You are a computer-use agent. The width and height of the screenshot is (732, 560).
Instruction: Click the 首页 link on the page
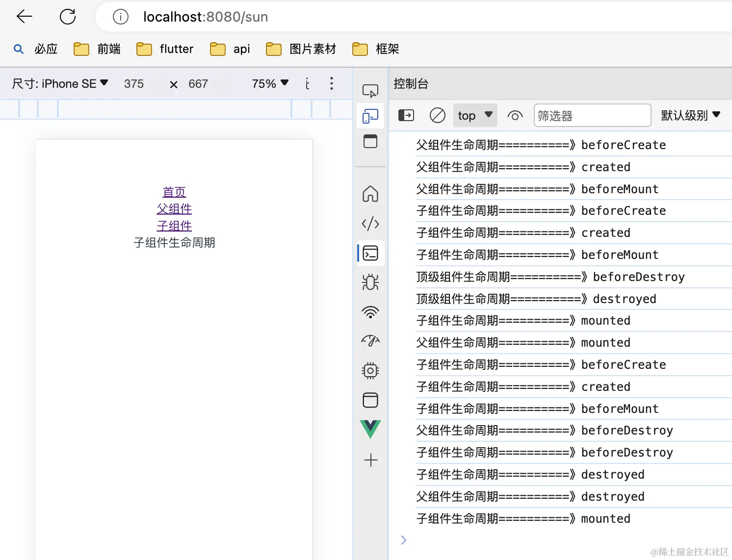coord(174,192)
